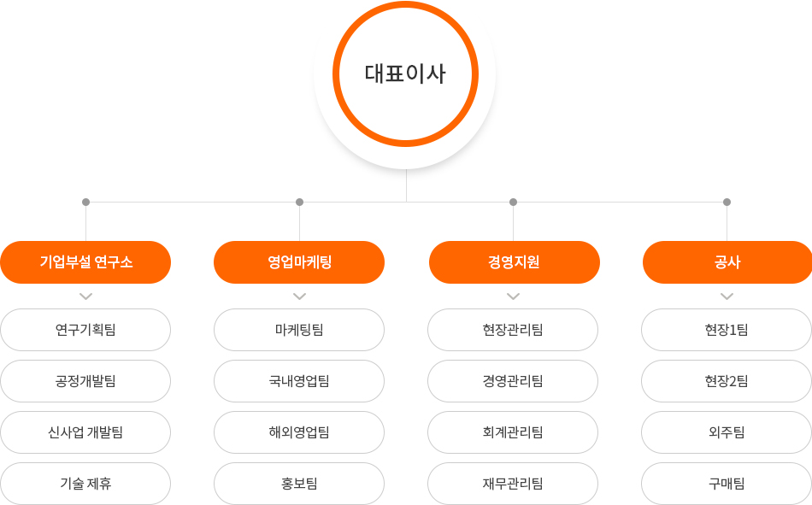Select the 기업부설 연구소 department button
Image resolution: width=812 pixels, height=505 pixels.
click(85, 262)
